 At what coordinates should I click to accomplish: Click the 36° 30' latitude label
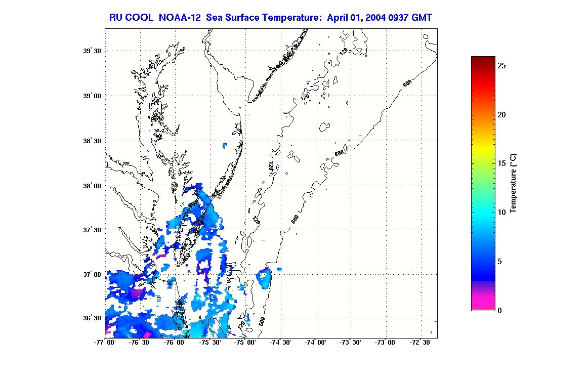pos(93,318)
